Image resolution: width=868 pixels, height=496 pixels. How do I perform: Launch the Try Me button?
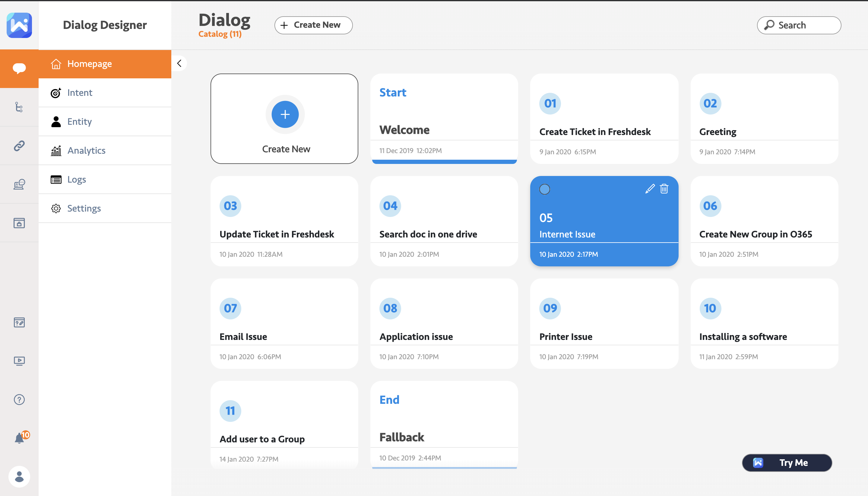click(x=787, y=463)
